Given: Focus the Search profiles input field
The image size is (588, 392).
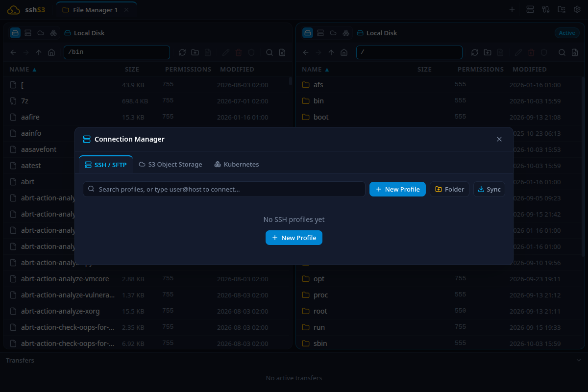Looking at the screenshot, I should (224, 189).
